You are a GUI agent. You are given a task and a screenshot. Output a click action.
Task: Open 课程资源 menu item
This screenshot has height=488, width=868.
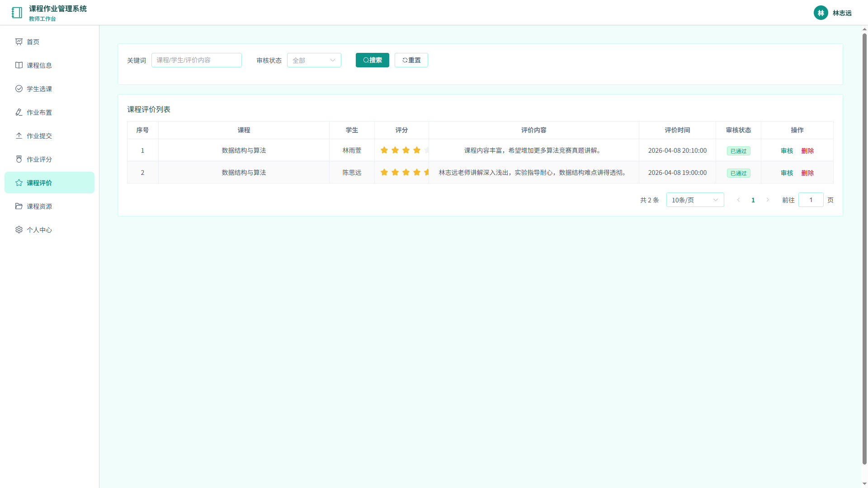50,206
